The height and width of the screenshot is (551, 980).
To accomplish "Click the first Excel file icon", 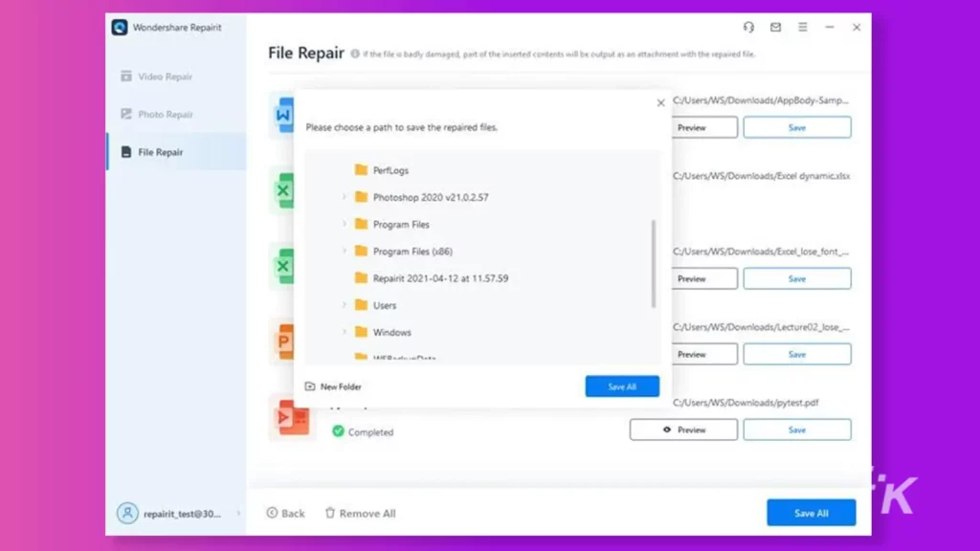I will 282,190.
